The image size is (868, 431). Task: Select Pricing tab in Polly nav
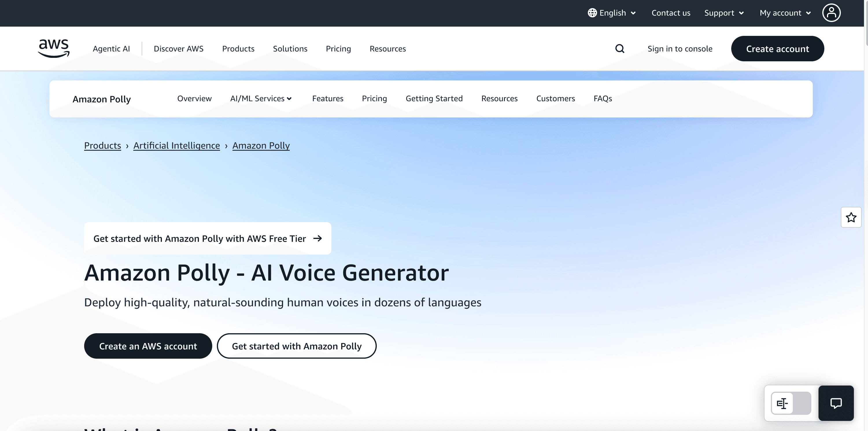pyautogui.click(x=374, y=98)
